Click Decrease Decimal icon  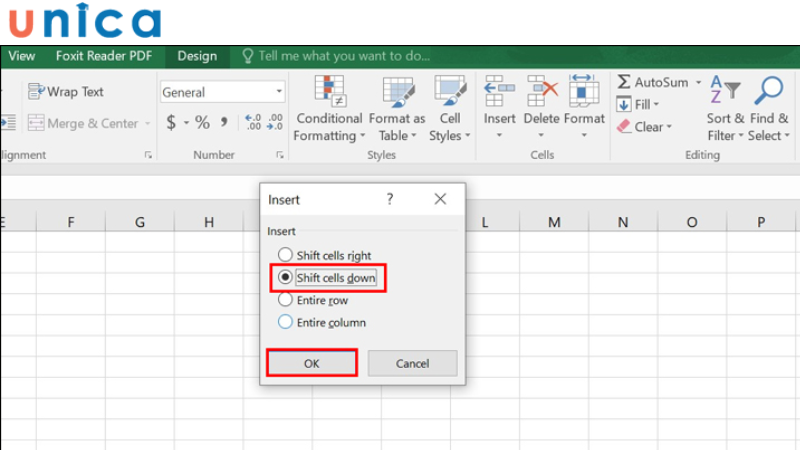[x=275, y=122]
